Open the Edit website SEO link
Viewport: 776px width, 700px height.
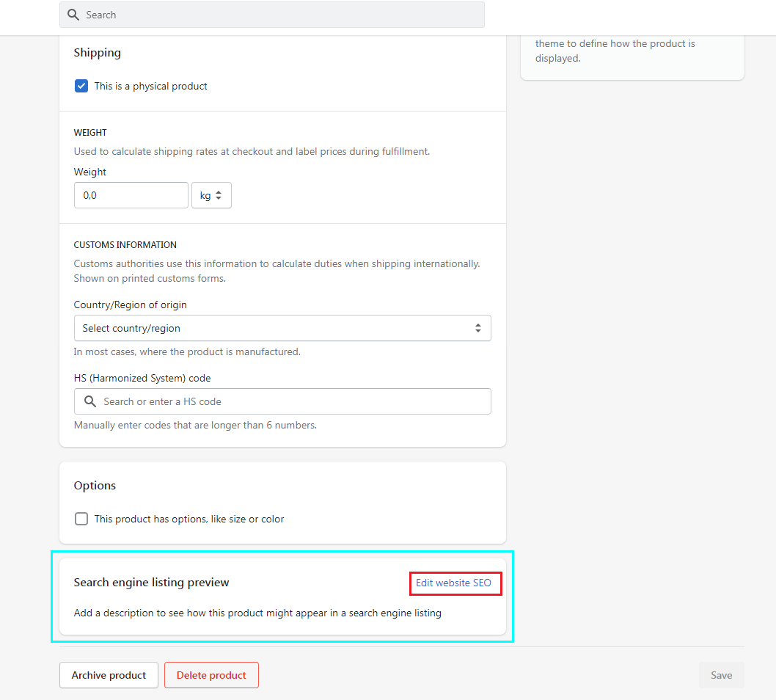click(453, 583)
